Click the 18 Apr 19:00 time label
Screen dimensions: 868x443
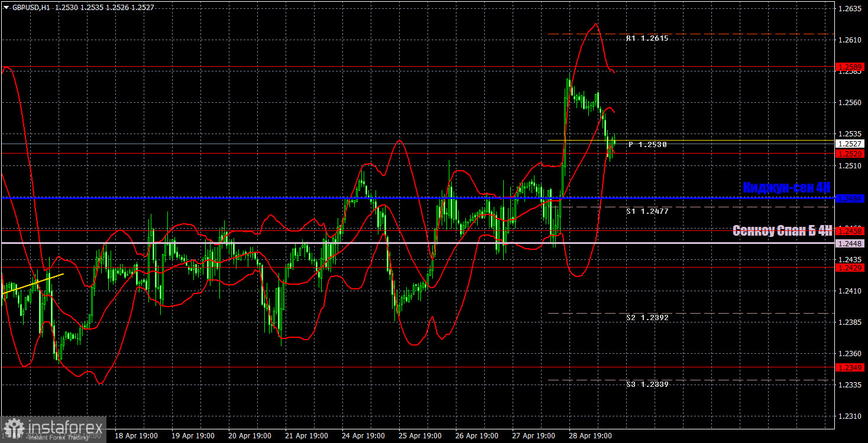click(x=136, y=436)
